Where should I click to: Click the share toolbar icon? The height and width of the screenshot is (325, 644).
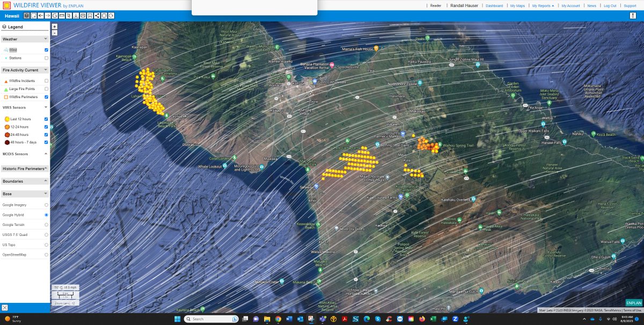pyautogui.click(x=97, y=16)
